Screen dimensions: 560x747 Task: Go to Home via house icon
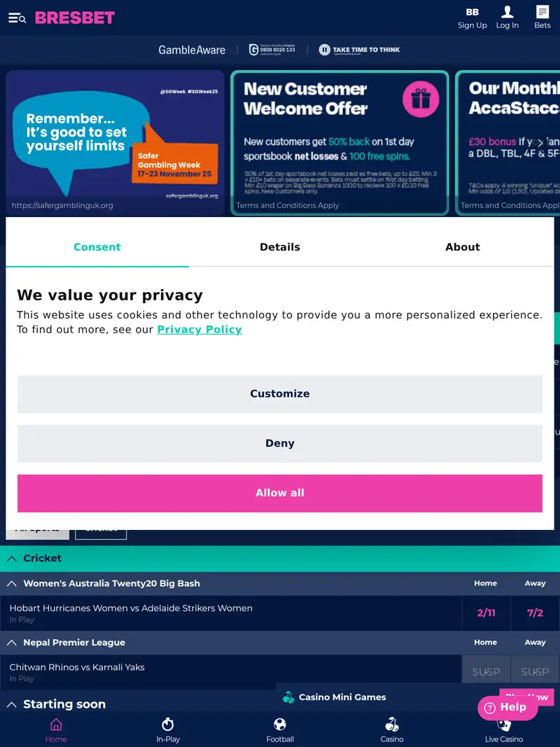[56, 725]
